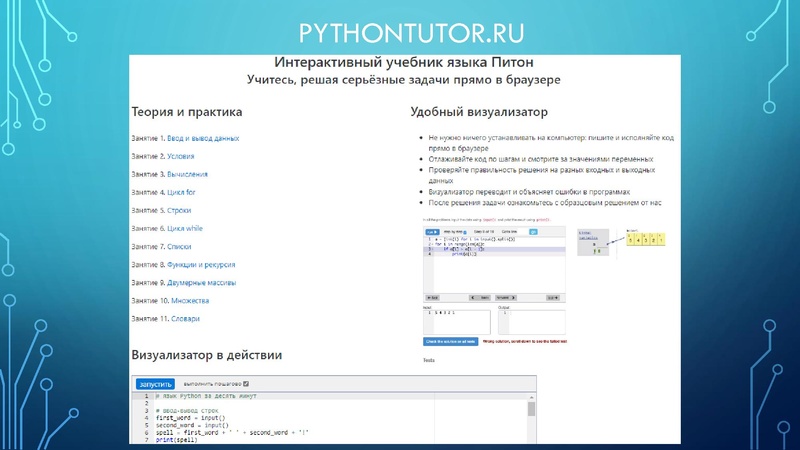The image size is (800, 450).
Task: Click the back step button in visualizer thumbnail
Action: tap(480, 298)
